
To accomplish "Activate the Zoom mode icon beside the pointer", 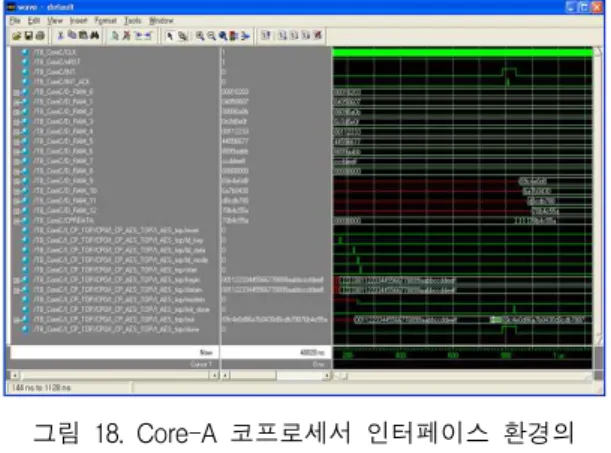I will [x=182, y=36].
